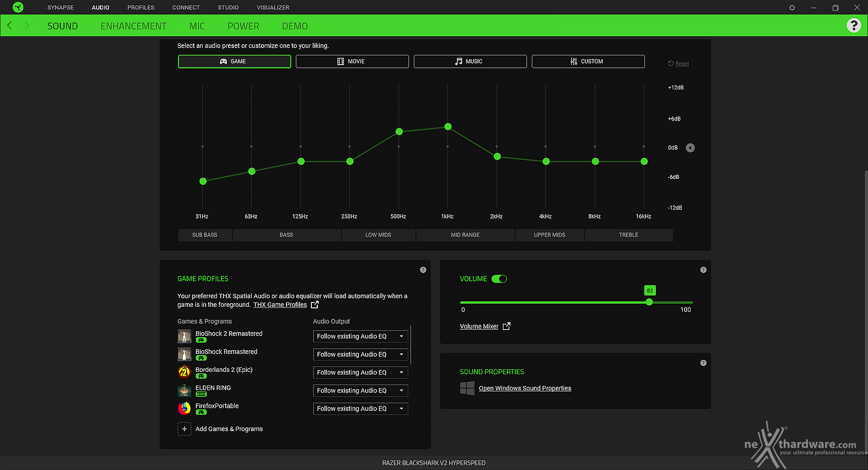Screen dimensions: 868x470
Task: Click the 63Hz equalizer handle
Action: tap(252, 171)
